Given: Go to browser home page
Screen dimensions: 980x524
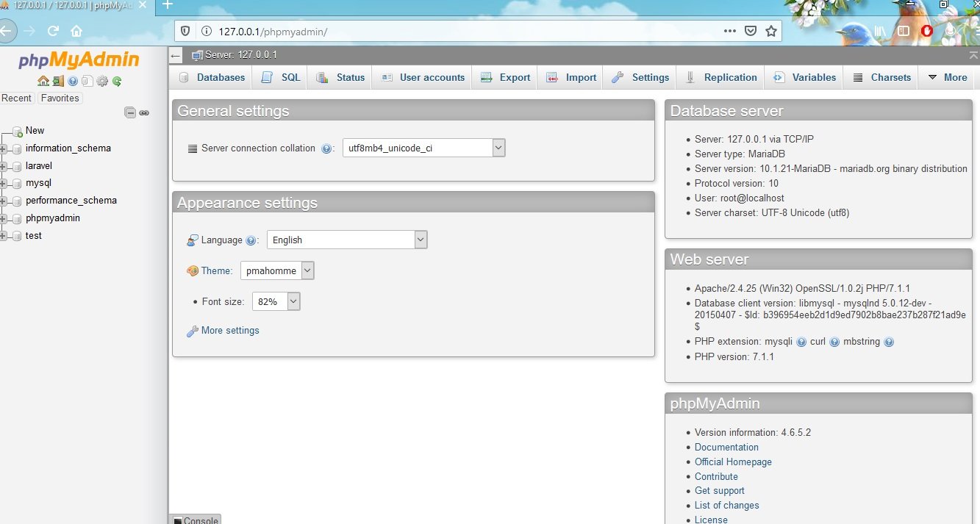Looking at the screenshot, I should (76, 32).
